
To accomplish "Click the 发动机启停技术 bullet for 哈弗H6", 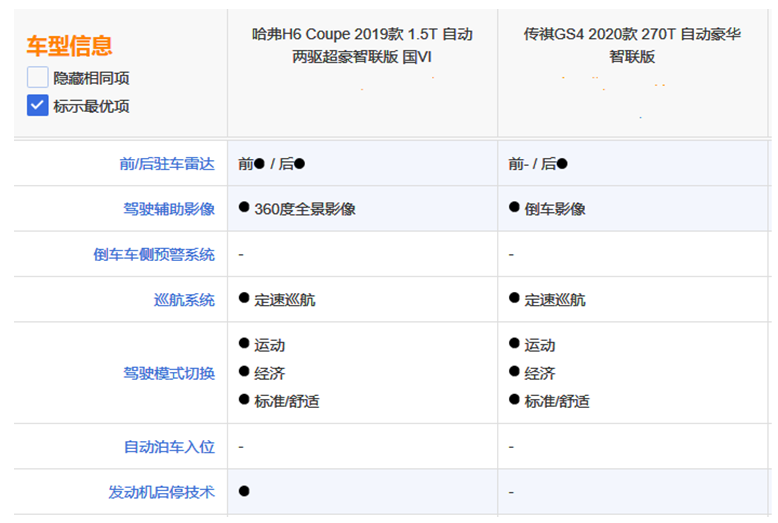I will pos(244,492).
